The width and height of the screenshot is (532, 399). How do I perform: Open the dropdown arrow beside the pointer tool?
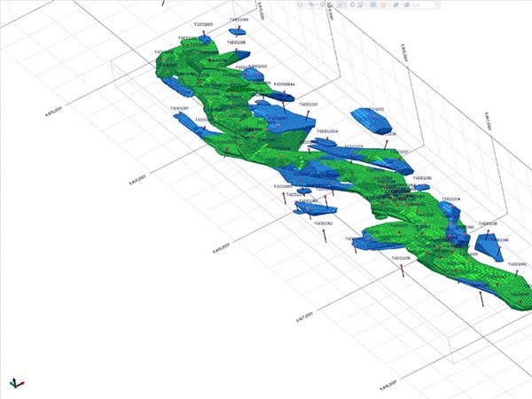[305, 4]
